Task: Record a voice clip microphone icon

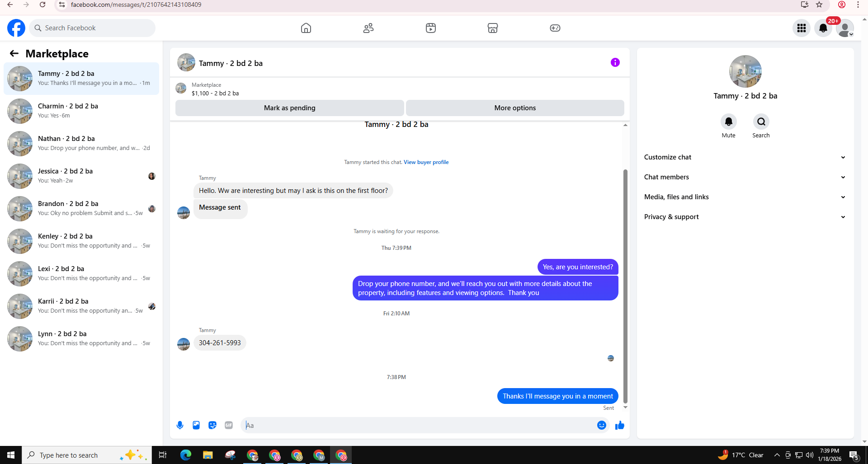Action: 180,425
